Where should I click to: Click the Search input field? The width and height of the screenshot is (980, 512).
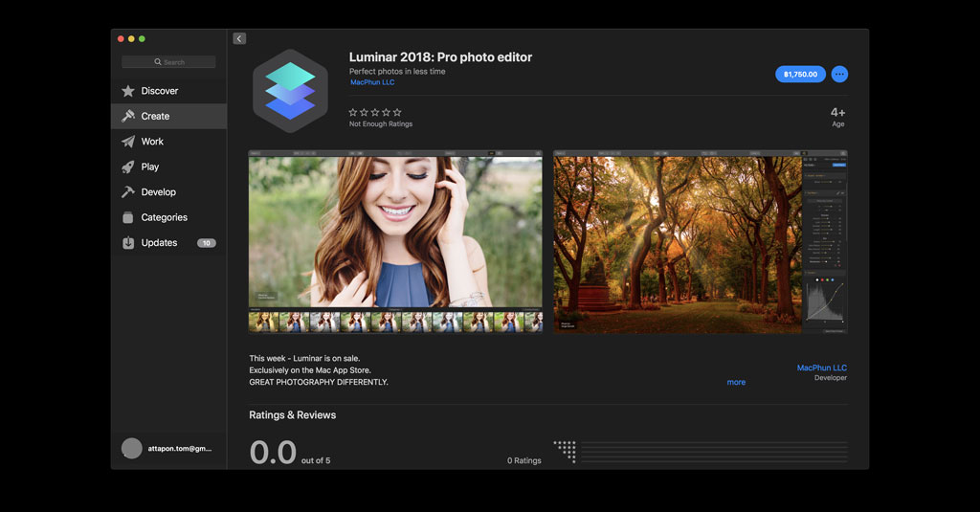click(168, 62)
